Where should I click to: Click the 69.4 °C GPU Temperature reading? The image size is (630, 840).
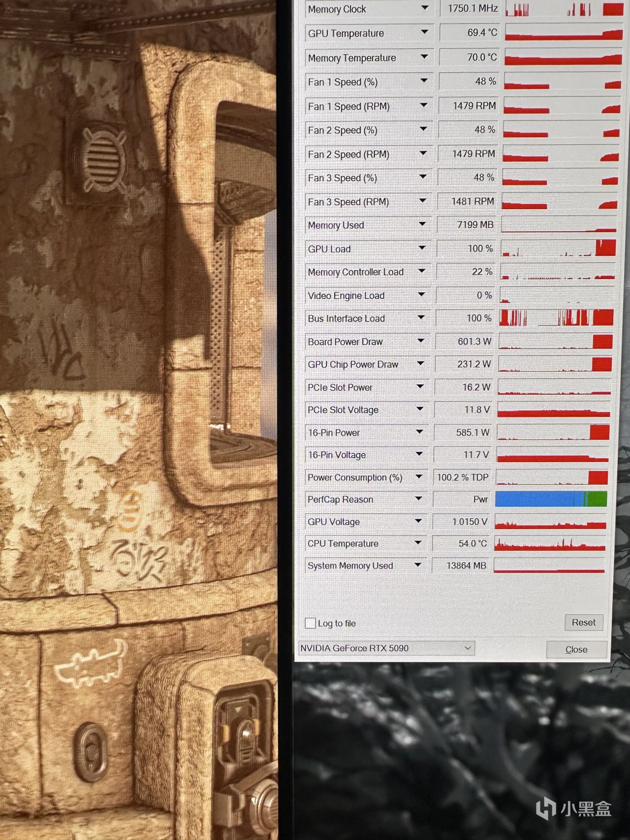click(470, 32)
